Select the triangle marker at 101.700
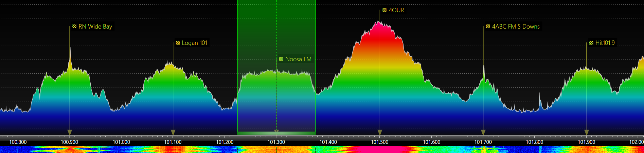Image resolution: width=644 pixels, height=153 pixels. [483, 132]
